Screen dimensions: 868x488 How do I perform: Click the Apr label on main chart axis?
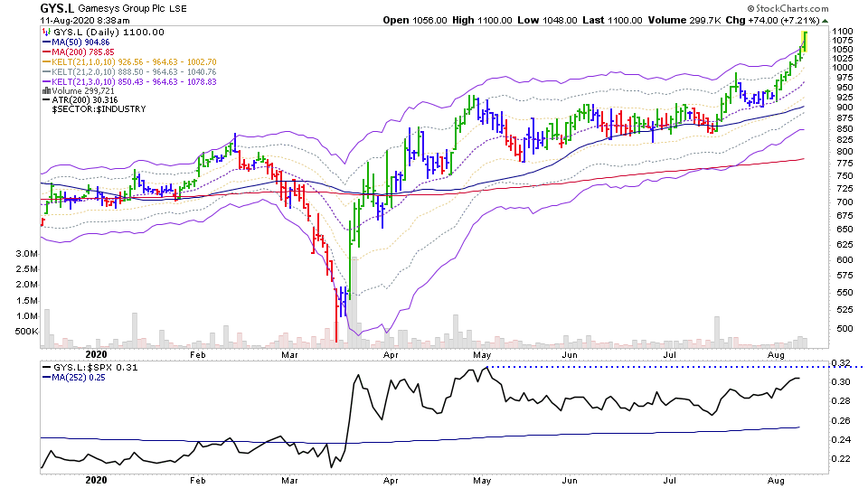click(x=391, y=355)
